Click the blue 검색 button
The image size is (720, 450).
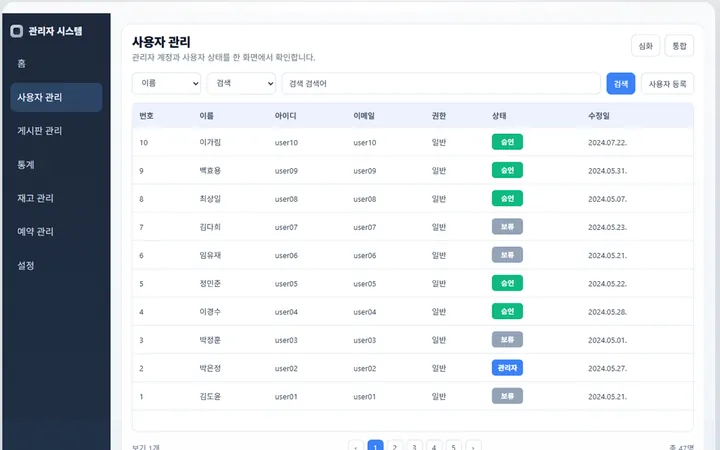click(x=621, y=84)
